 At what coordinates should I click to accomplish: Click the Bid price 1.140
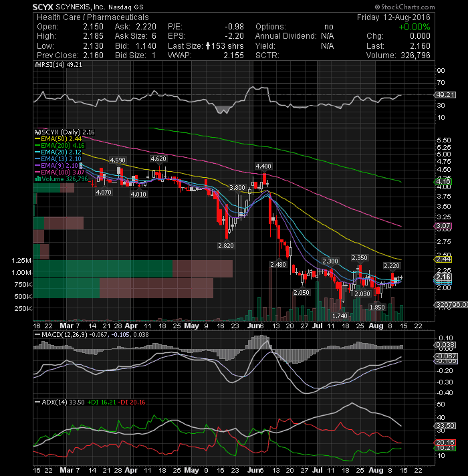click(146, 46)
